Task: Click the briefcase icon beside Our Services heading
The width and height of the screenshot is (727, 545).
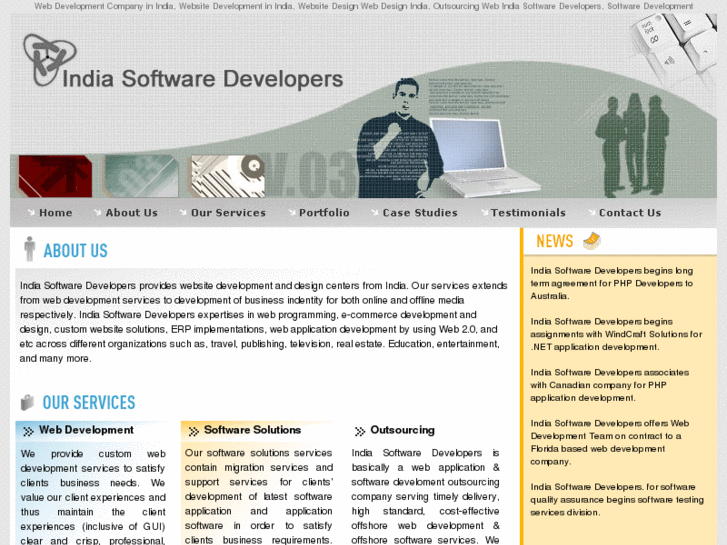Action: click(27, 402)
